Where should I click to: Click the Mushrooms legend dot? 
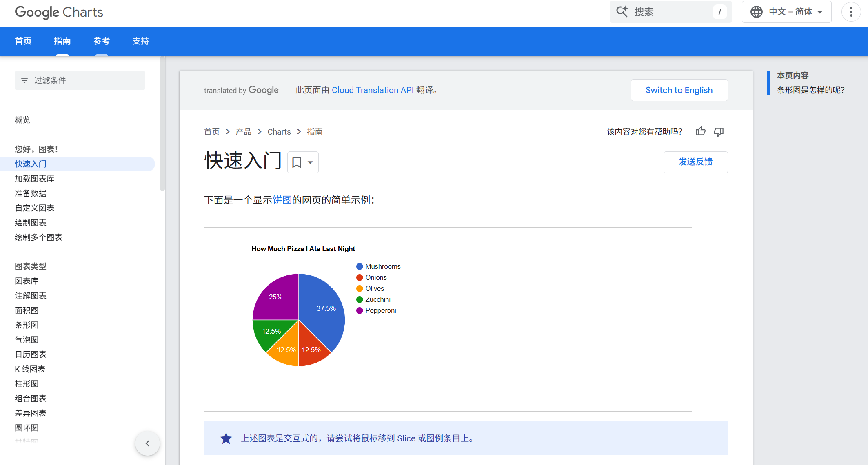point(360,266)
